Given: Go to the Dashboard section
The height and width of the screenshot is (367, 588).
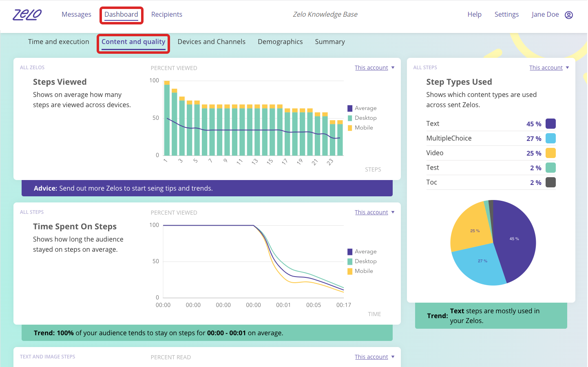Looking at the screenshot, I should click(x=121, y=15).
